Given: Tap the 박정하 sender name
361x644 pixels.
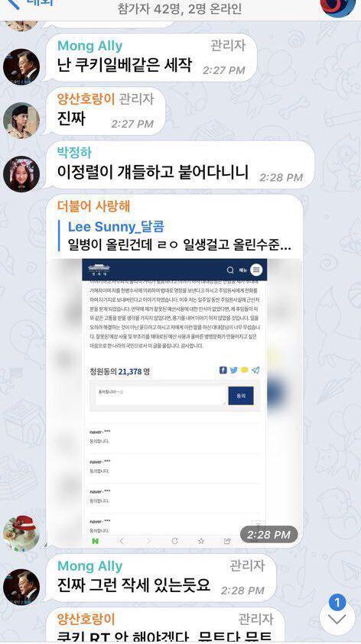Looking at the screenshot, I should pyautogui.click(x=74, y=152).
